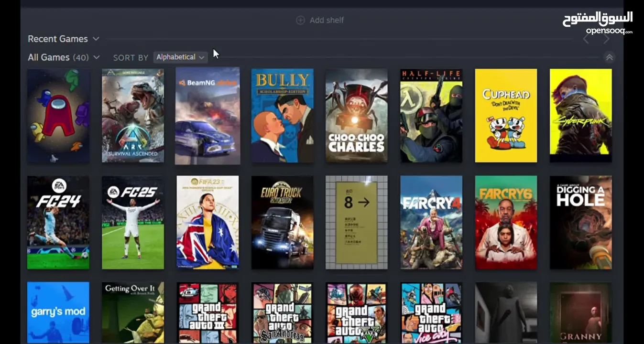Screen dimensions: 644x344
Task: Select the Exit 8 game cover
Action: coord(357,222)
